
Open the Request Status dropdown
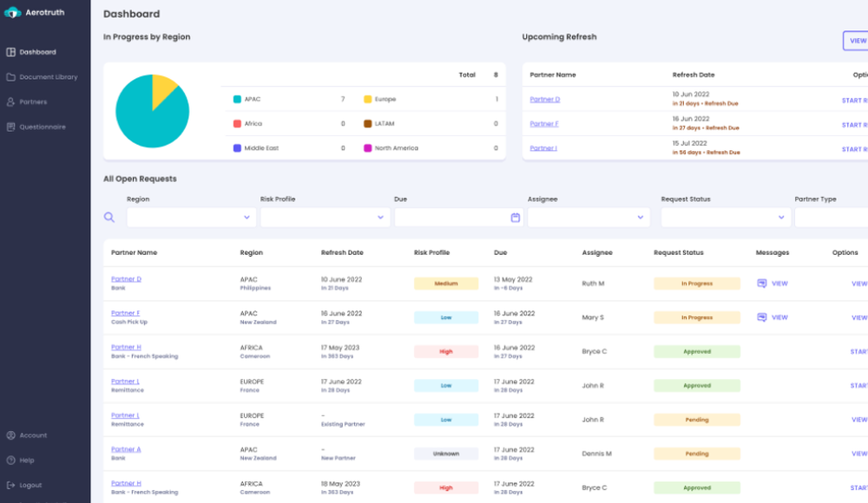click(780, 217)
